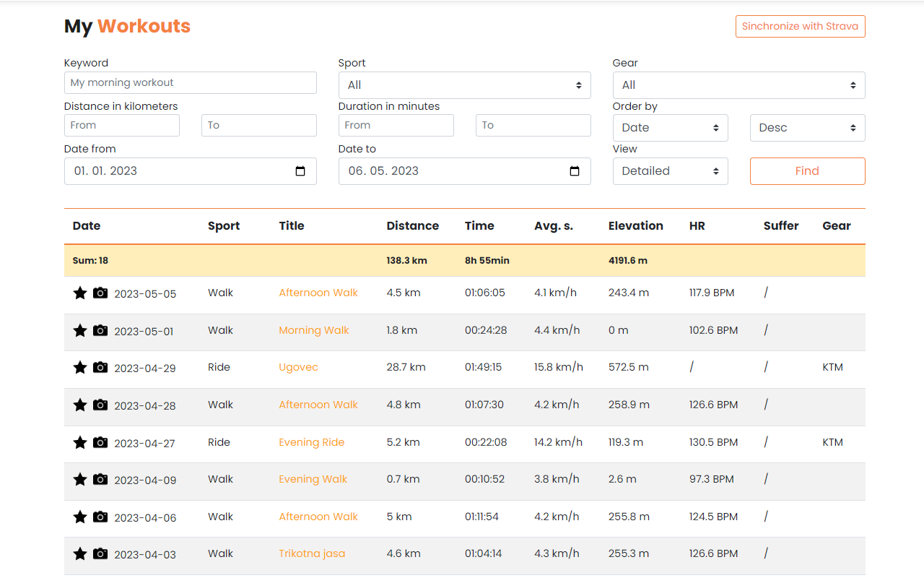Open Afternoon Walk from 2023-04-06
The height and width of the screenshot is (578, 924).
318,517
